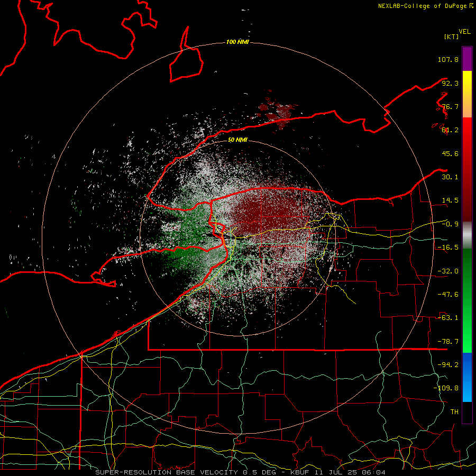Click the 30.1 legend value
Image resolution: width=476 pixels, height=476 pixels.
click(450, 177)
